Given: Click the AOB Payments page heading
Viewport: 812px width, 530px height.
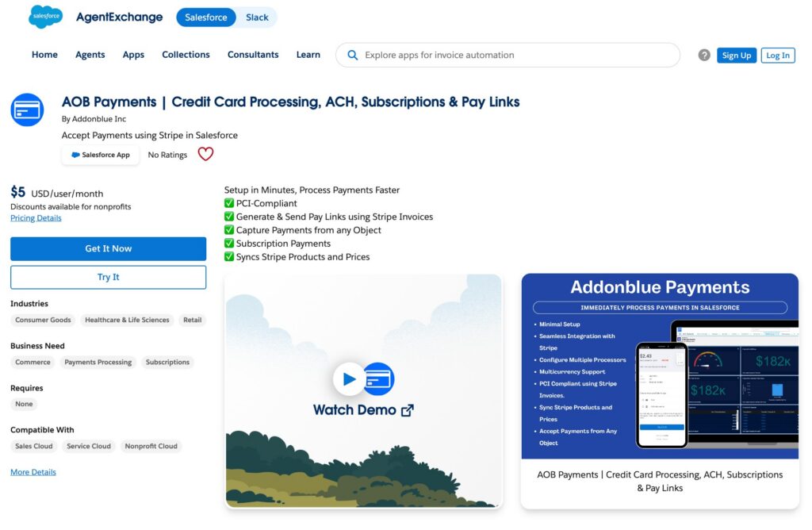Looking at the screenshot, I should [x=290, y=102].
